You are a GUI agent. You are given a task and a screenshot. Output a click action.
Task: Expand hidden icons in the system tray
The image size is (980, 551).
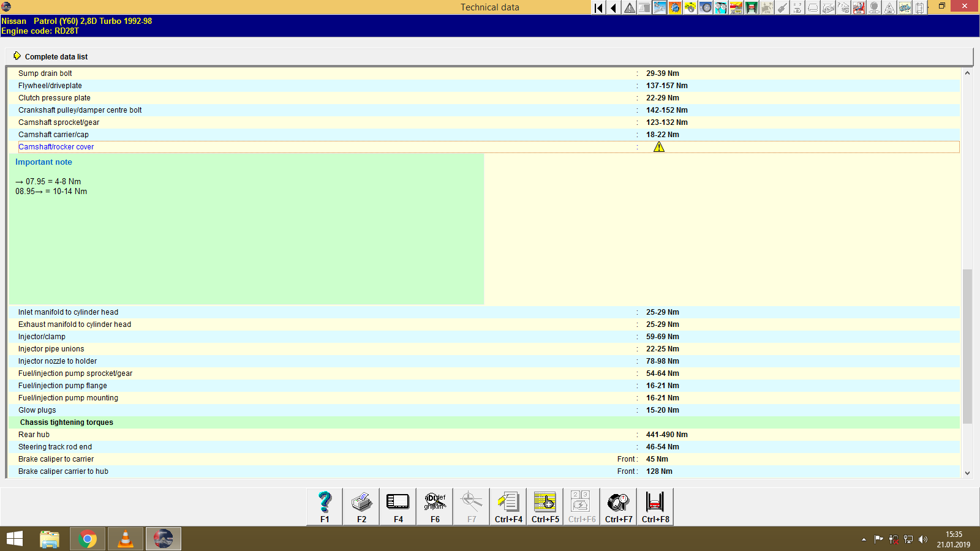(x=864, y=539)
